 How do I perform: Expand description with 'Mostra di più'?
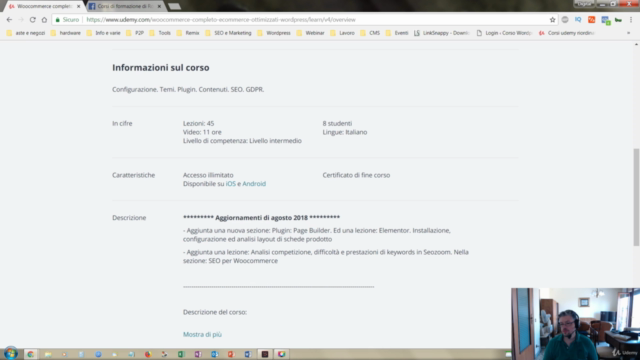point(202,334)
